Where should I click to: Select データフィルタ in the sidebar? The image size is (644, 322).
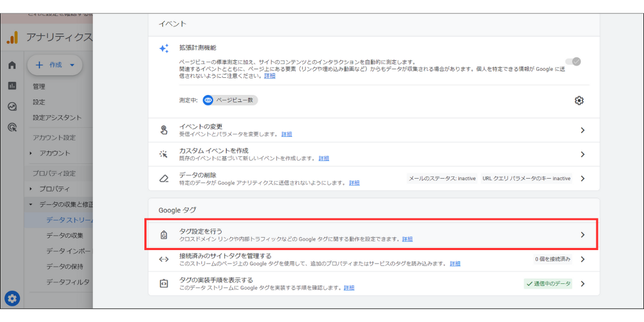click(68, 282)
